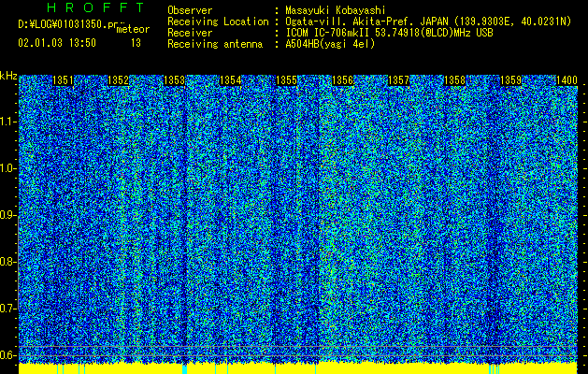Click the 1355 time marker
588x374 pixels.
pyautogui.click(x=286, y=80)
